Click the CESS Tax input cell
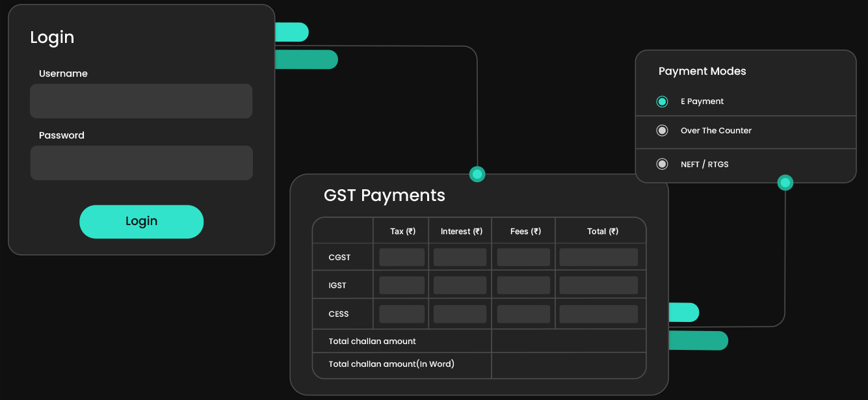868x400 pixels. (x=401, y=313)
